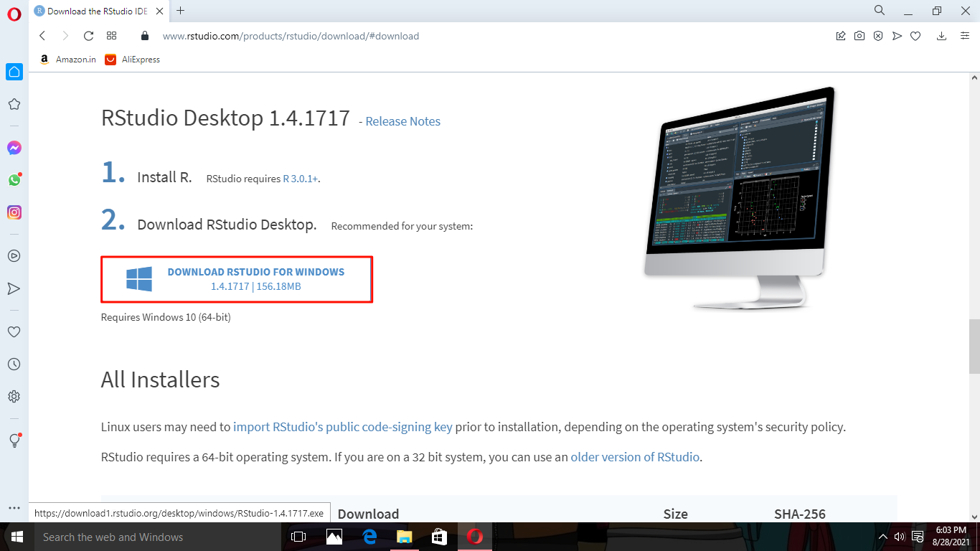Screen dimensions: 980x551
Task: Open Settings gear in the sidebar
Action: (14, 397)
